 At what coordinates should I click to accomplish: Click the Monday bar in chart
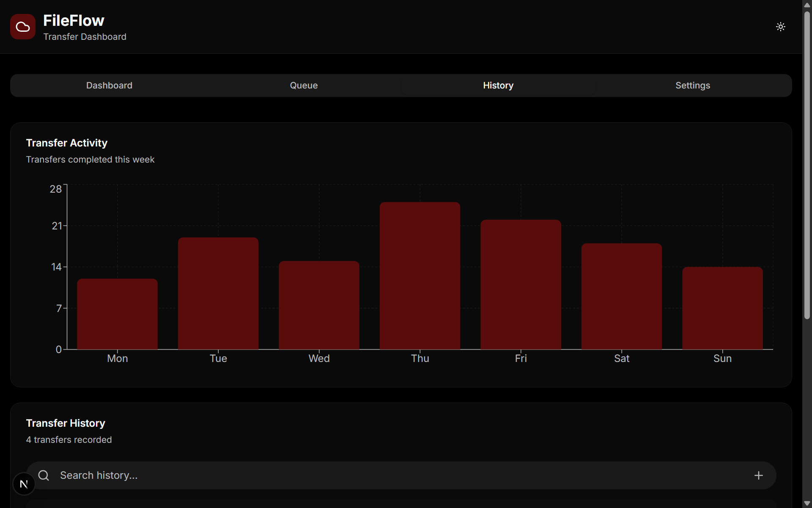117,314
